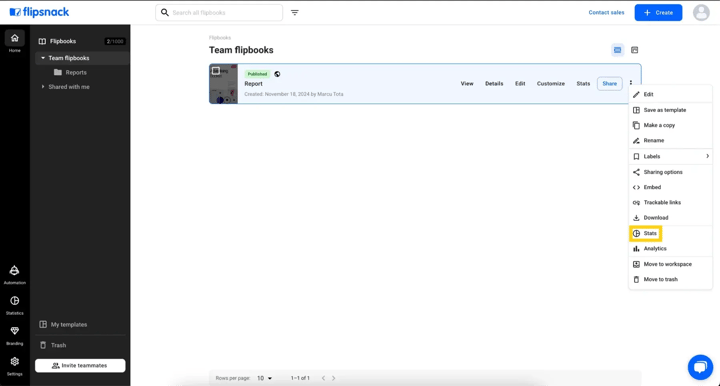This screenshot has width=720, height=386.
Task: Click Invite teammates button
Action: tap(80, 366)
